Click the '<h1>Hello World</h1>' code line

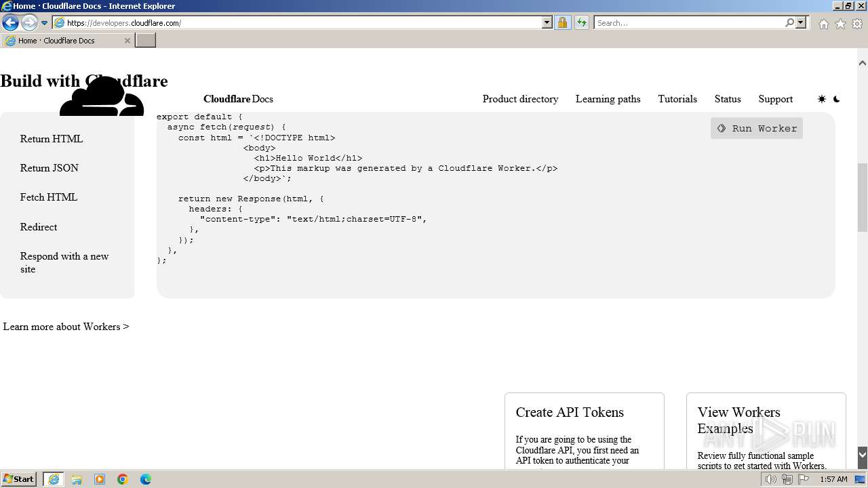pos(308,158)
